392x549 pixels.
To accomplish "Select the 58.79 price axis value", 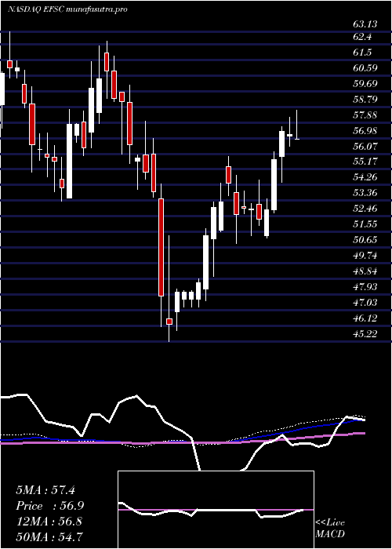I will (x=365, y=100).
